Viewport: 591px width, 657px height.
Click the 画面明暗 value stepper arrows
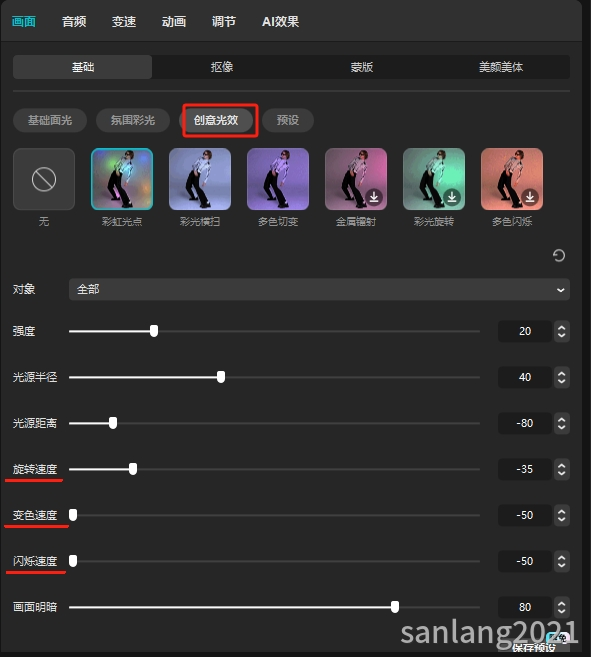pyautogui.click(x=562, y=607)
